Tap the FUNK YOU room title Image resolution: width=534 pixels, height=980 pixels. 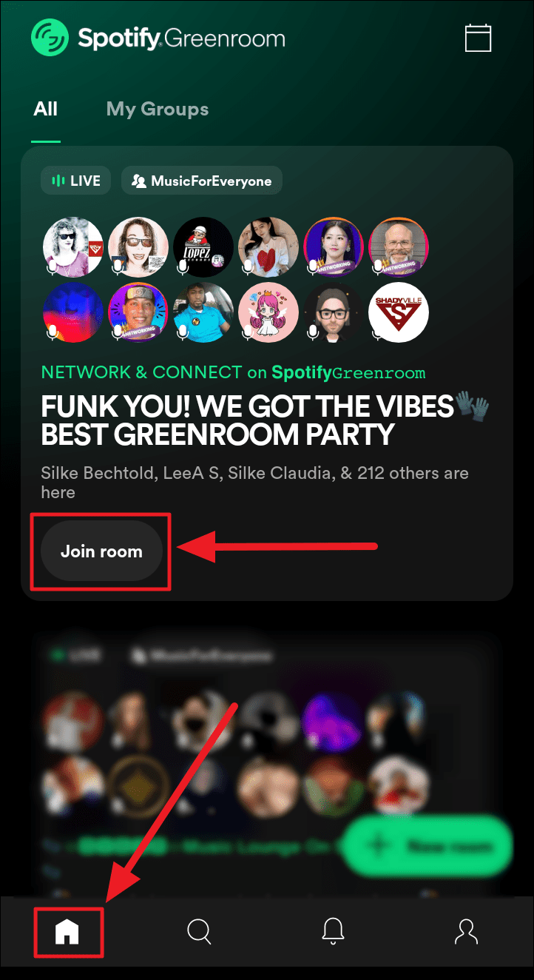[x=266, y=420]
